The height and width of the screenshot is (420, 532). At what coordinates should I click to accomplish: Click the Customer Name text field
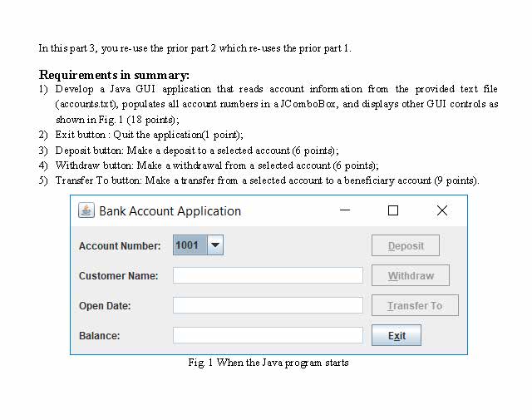click(268, 275)
